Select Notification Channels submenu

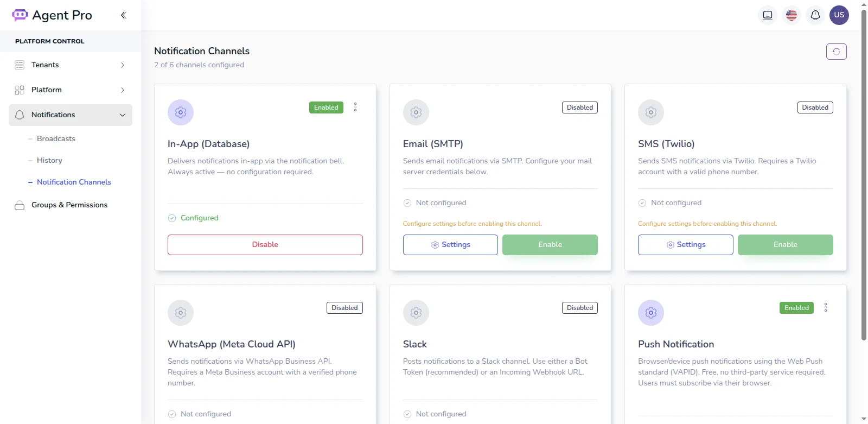(x=74, y=182)
